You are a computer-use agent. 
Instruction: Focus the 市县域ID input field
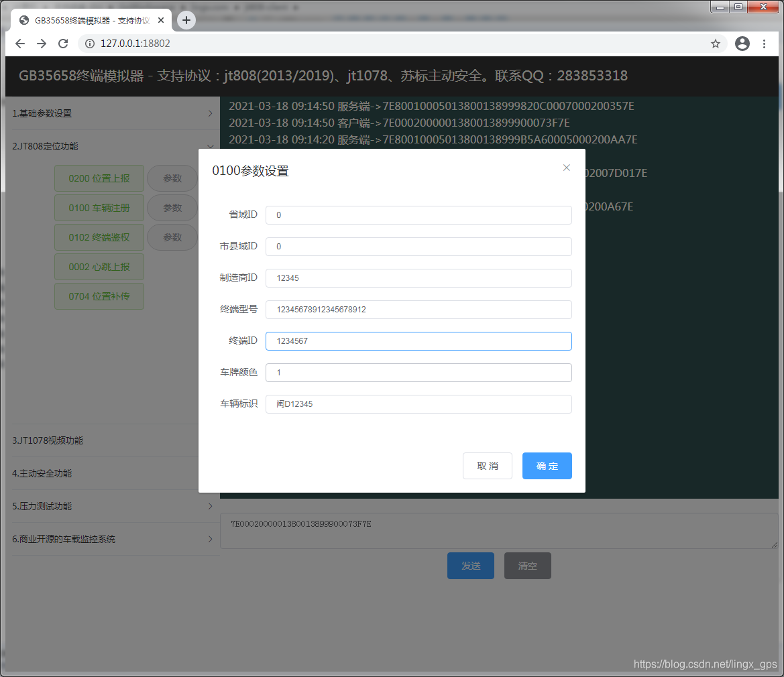tap(418, 246)
